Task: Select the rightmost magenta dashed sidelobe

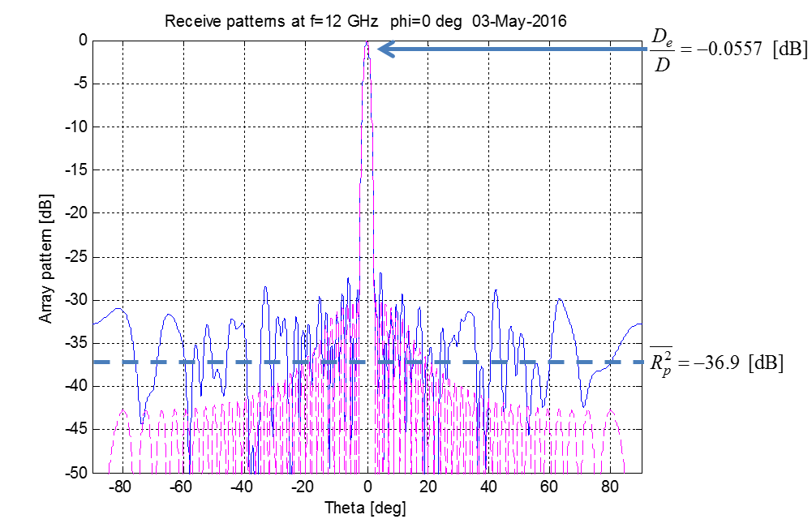Action: [611, 412]
